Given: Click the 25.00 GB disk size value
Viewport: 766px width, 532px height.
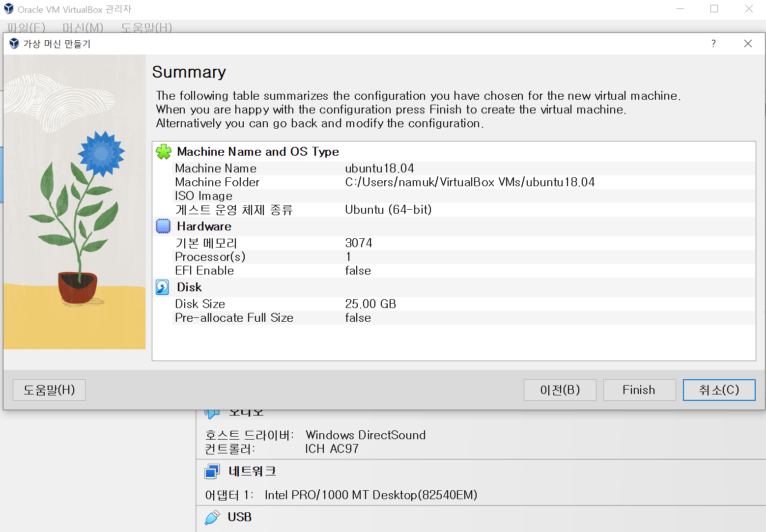Looking at the screenshot, I should coord(370,304).
